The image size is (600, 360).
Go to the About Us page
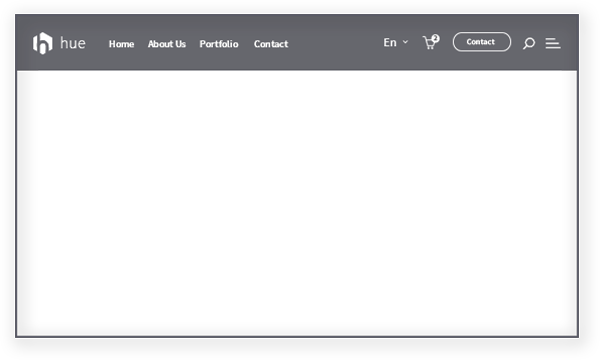pos(167,44)
